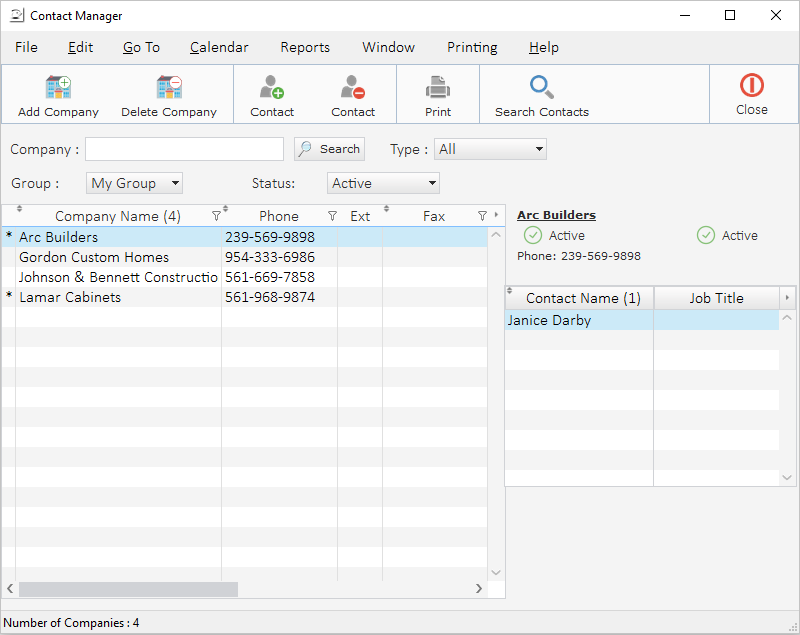Click the Arc Builders company name link

point(556,215)
